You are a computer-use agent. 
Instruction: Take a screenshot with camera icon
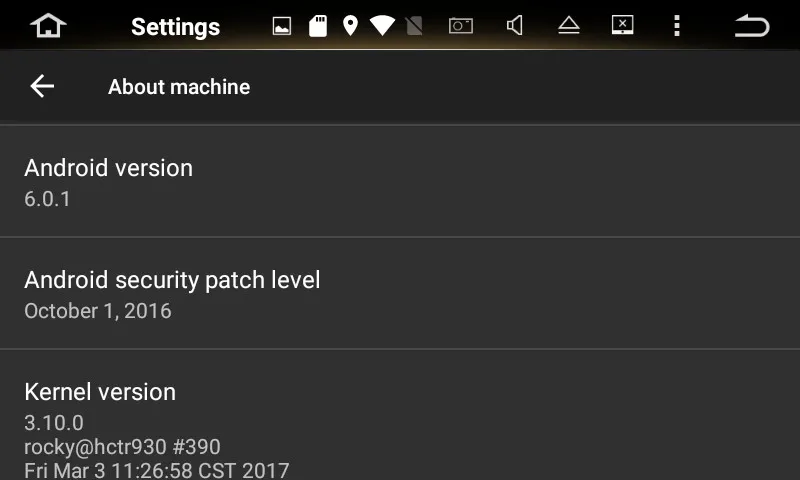point(461,26)
